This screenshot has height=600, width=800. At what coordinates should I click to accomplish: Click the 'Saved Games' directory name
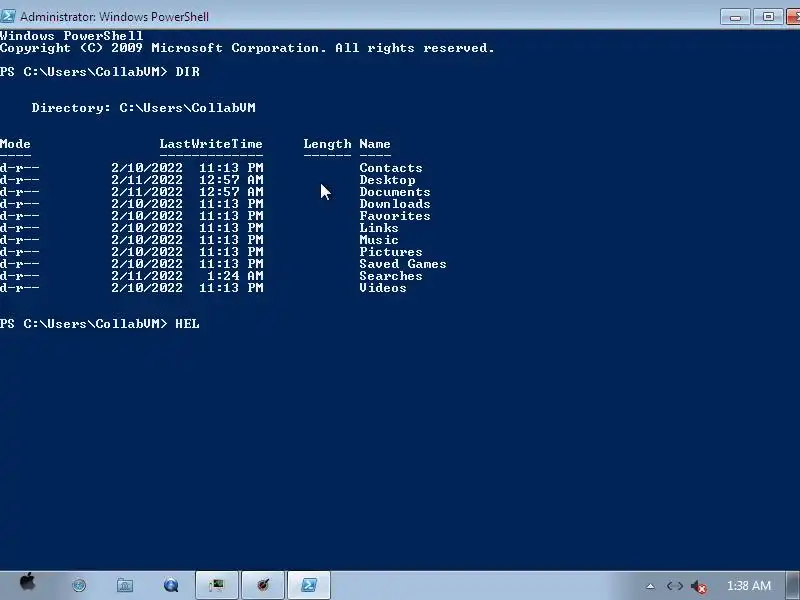(403, 264)
